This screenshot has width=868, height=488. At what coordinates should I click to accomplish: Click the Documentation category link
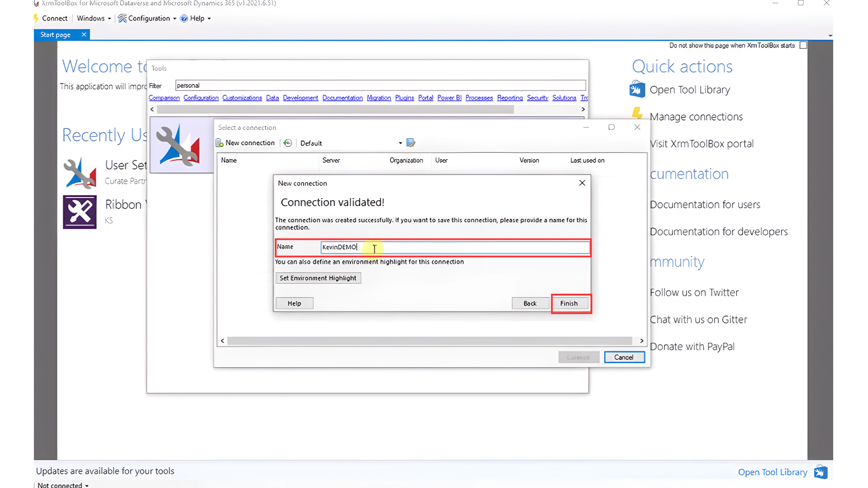(x=342, y=98)
